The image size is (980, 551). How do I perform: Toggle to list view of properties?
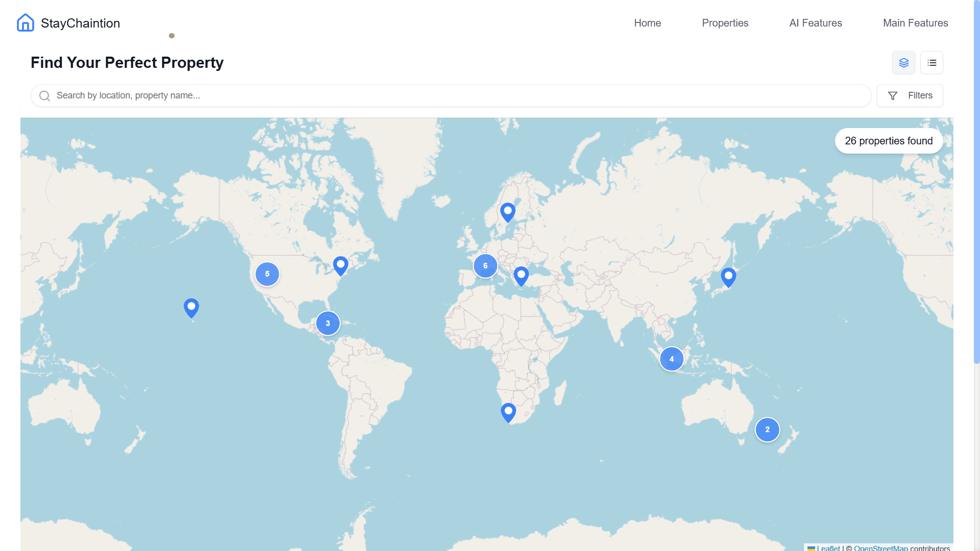point(932,62)
